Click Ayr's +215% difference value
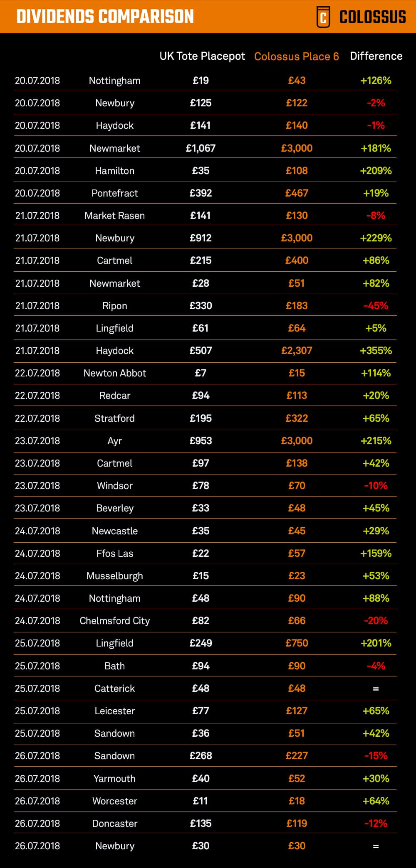This screenshot has height=868, width=416. click(x=376, y=441)
